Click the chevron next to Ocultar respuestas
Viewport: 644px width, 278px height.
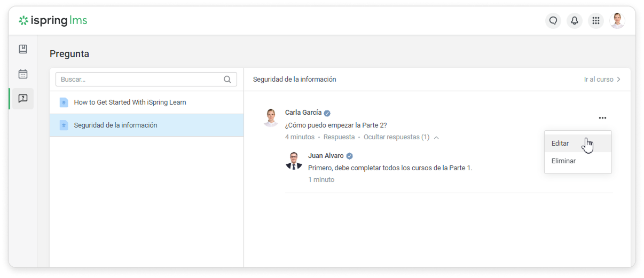click(436, 138)
